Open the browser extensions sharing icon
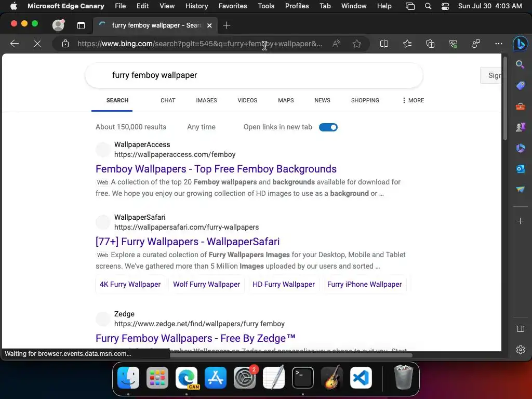Image resolution: width=532 pixels, height=399 pixels. [x=476, y=44]
